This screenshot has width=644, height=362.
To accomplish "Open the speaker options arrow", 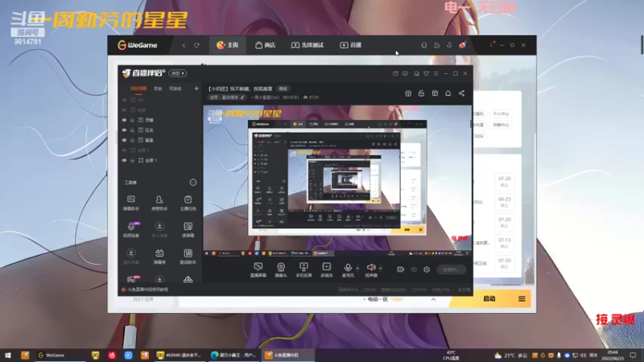I will (x=380, y=269).
